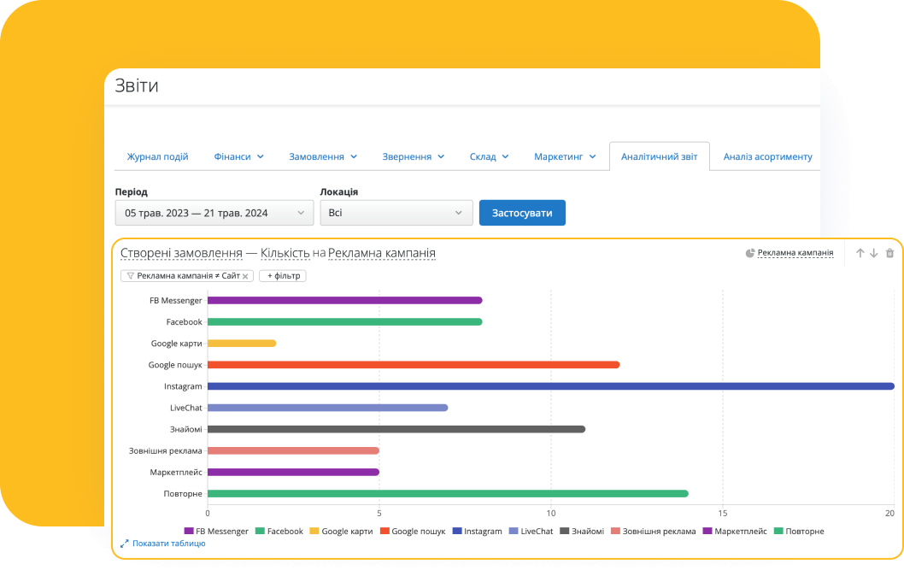Click the expand icon near Показати таблицю

click(x=125, y=543)
